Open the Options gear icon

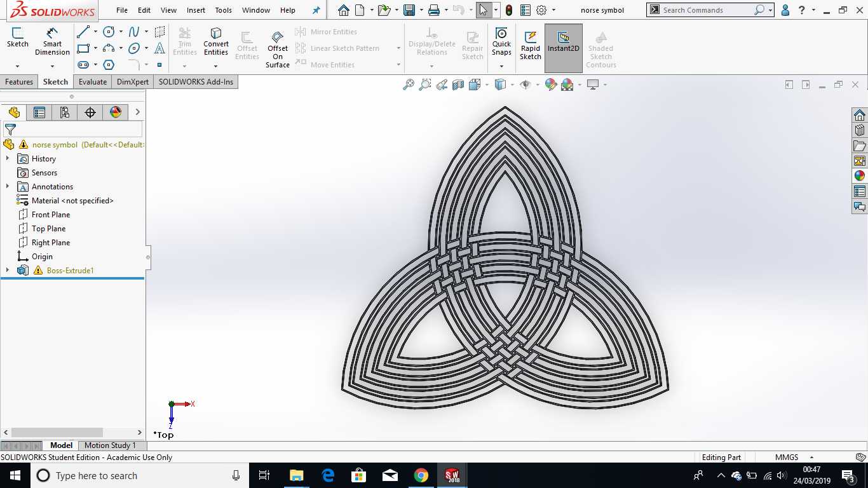pyautogui.click(x=541, y=10)
